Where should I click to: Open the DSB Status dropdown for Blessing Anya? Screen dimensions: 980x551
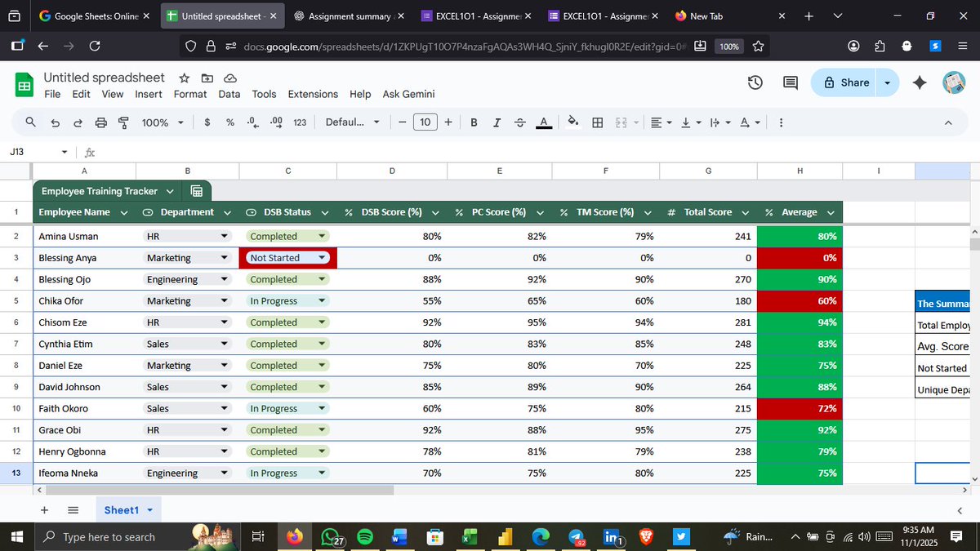(322, 257)
